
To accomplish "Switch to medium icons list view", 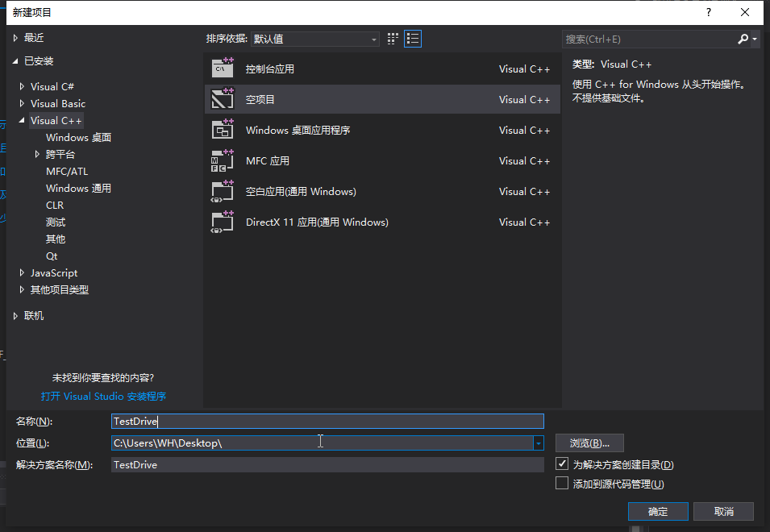I will pos(413,39).
